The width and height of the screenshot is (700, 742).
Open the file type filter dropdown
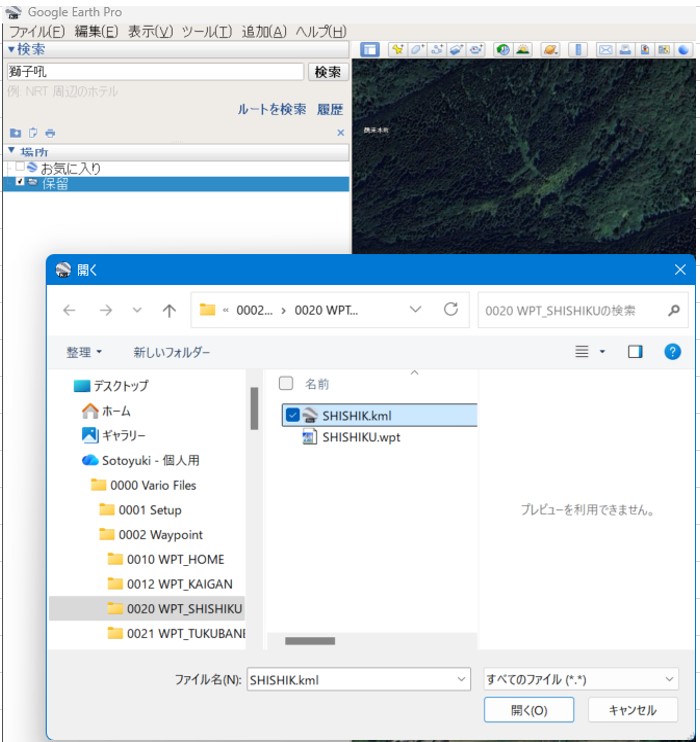point(580,680)
